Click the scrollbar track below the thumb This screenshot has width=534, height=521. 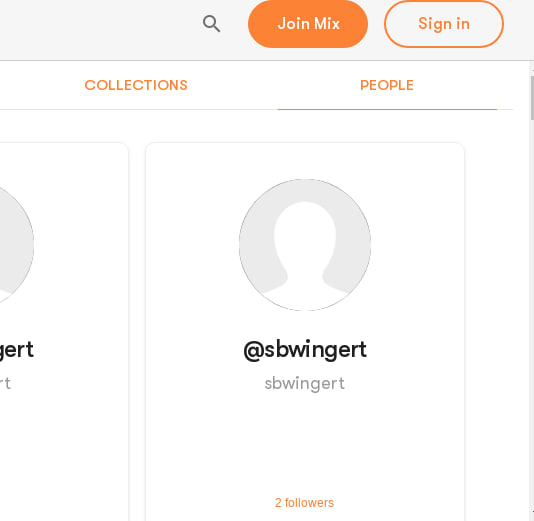[532, 306]
